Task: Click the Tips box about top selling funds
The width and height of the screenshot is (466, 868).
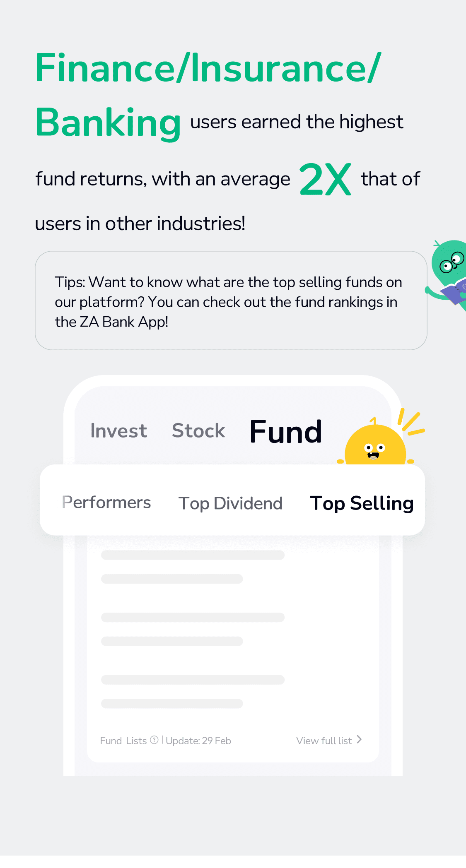Action: [231, 301]
